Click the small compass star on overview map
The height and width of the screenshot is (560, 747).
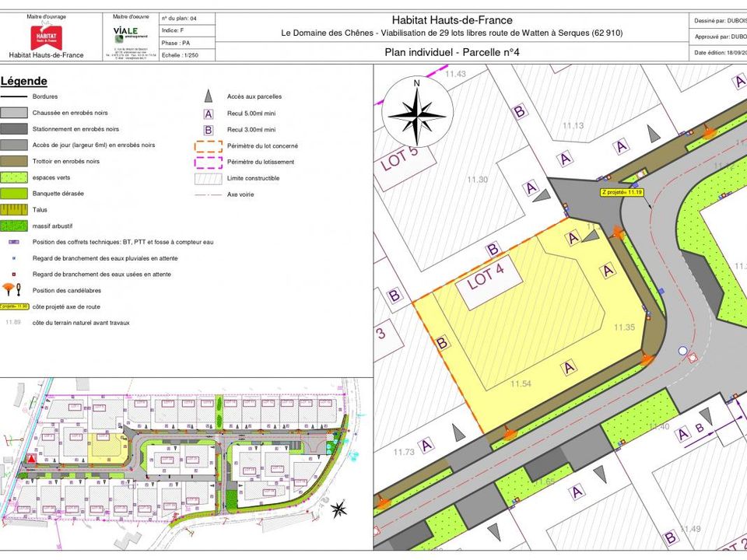[x=338, y=509]
